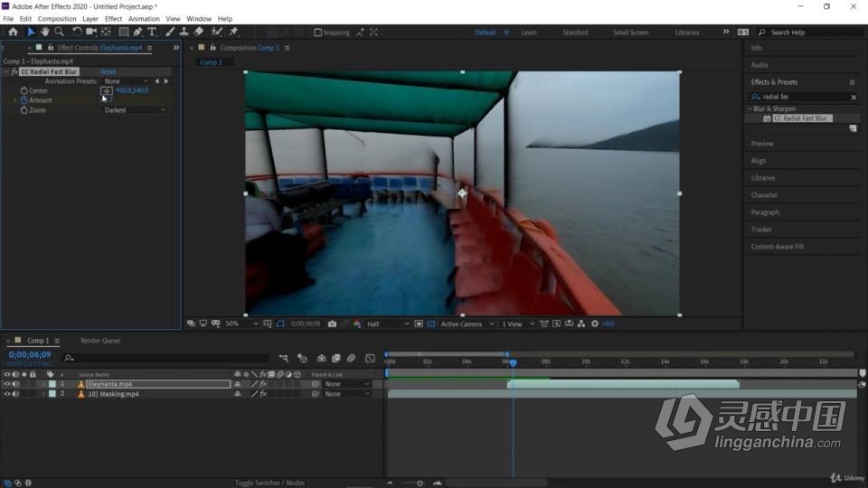
Task: Expand the Amount property twirl arrow
Action: (x=15, y=100)
